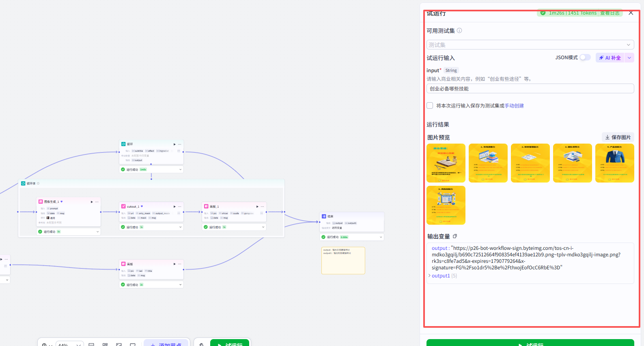The image size is (644, 346).
Task: Click the 结束 end node icon
Action: (x=324, y=216)
